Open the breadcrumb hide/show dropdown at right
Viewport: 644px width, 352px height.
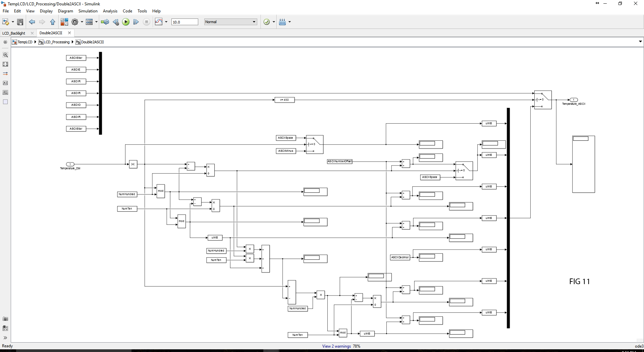640,41
